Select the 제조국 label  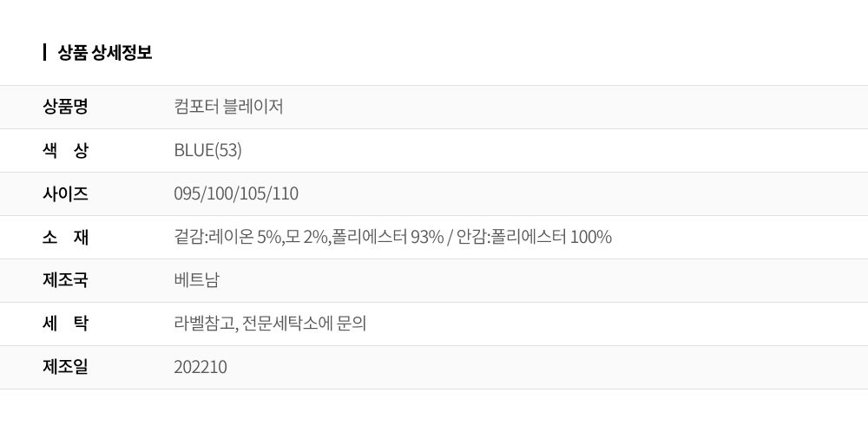(65, 280)
